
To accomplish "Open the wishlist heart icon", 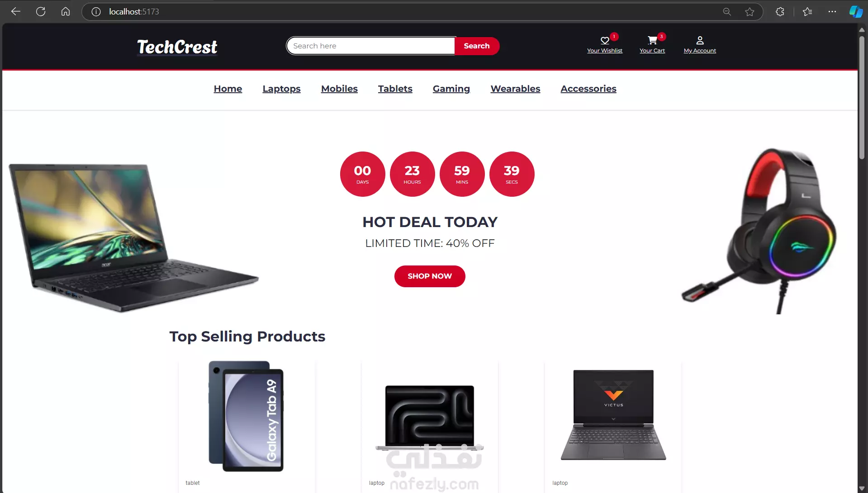I will pyautogui.click(x=604, y=40).
